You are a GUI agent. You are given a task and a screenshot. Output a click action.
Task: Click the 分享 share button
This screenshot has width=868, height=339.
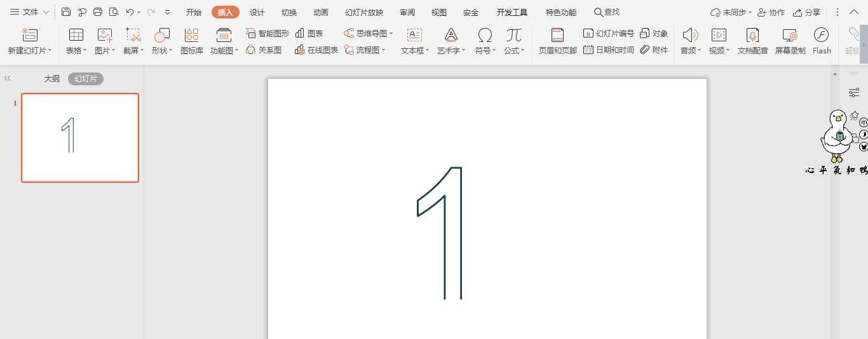coord(806,12)
